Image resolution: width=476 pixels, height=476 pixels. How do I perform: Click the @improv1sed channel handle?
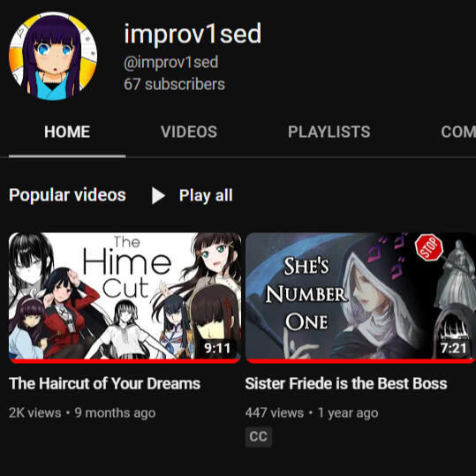point(171,63)
